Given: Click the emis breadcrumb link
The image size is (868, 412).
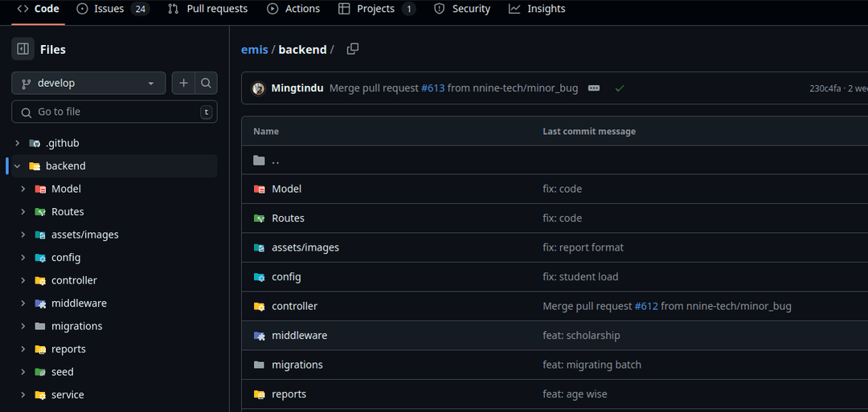Looking at the screenshot, I should (254, 50).
